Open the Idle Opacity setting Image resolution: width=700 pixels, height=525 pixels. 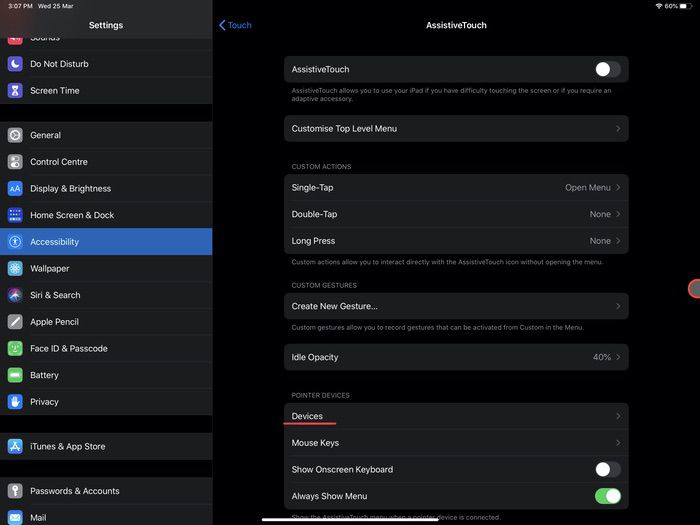point(456,357)
